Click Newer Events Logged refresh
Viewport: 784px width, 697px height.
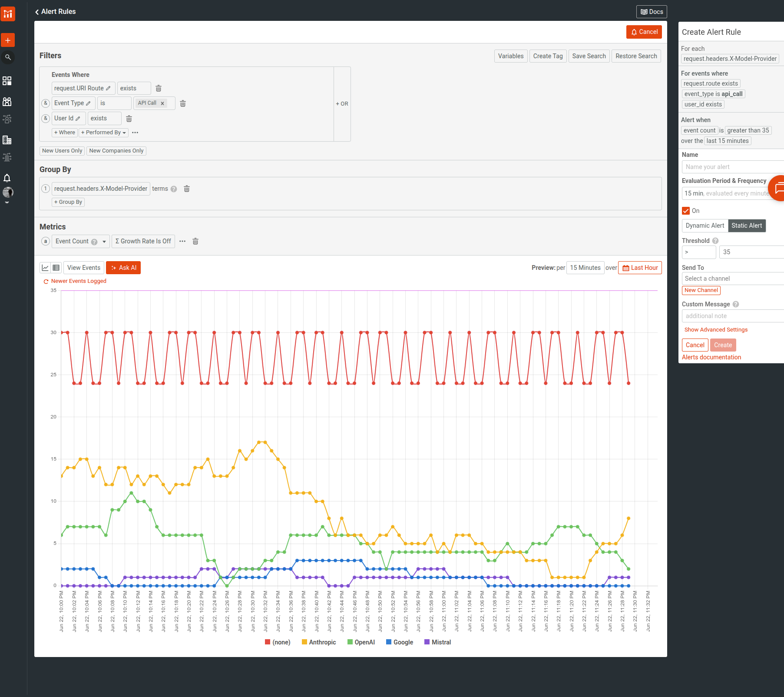[75, 281]
